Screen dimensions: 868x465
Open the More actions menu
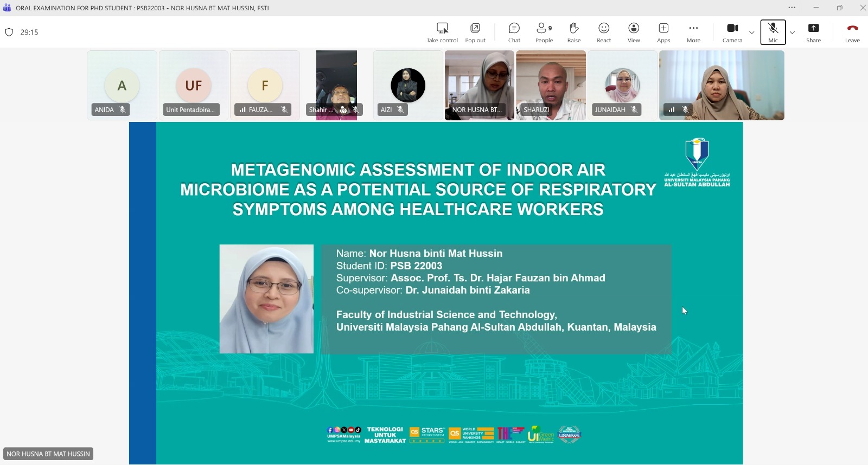point(693,33)
